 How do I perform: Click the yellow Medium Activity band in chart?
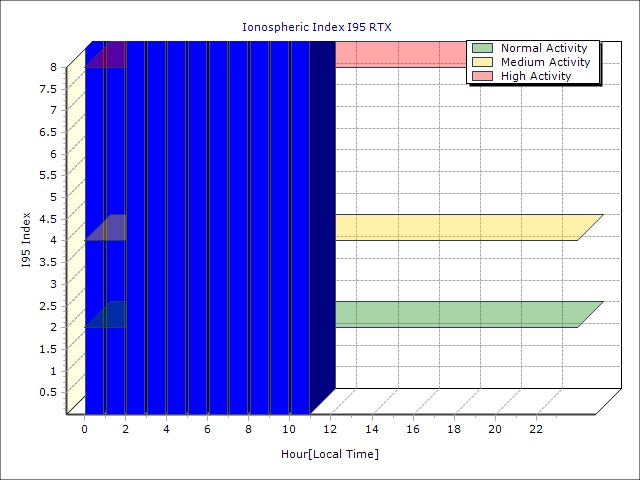pyautogui.click(x=469, y=227)
